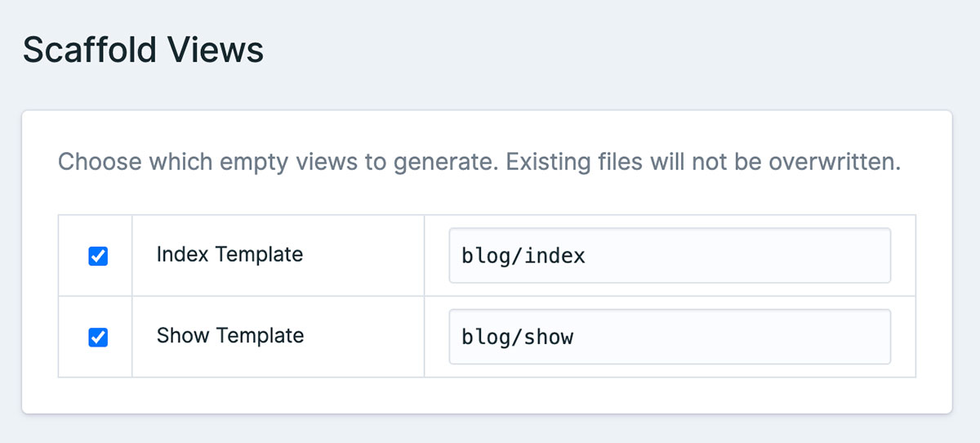Uncheck the Show Template checkbox
The image size is (980, 443).
[x=98, y=337]
